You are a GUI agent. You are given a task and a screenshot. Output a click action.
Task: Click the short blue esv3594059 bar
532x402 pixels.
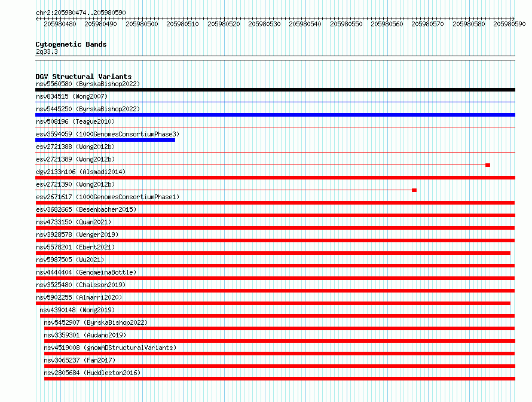click(105, 140)
